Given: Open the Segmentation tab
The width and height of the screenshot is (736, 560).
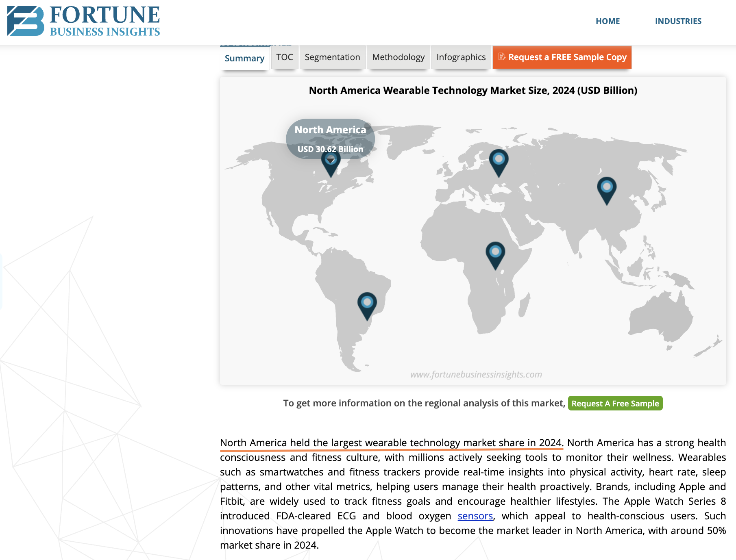Looking at the screenshot, I should point(332,57).
